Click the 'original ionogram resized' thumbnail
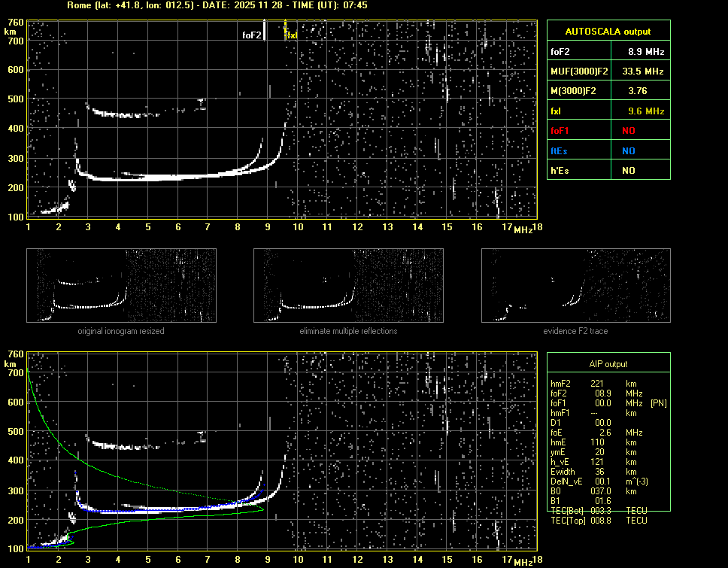Viewport: 728px width, 568px height. pos(121,285)
